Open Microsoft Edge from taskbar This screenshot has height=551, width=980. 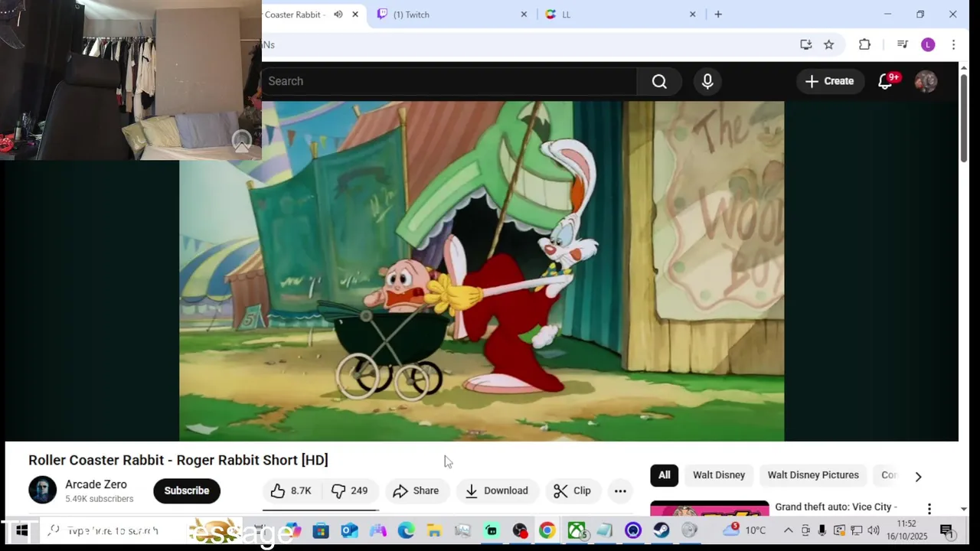406,530
